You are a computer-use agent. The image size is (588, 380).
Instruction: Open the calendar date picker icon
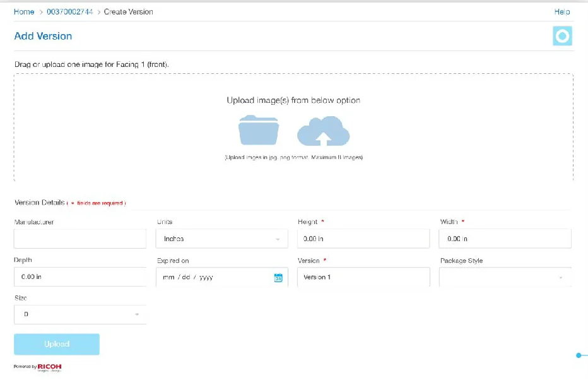coord(278,278)
